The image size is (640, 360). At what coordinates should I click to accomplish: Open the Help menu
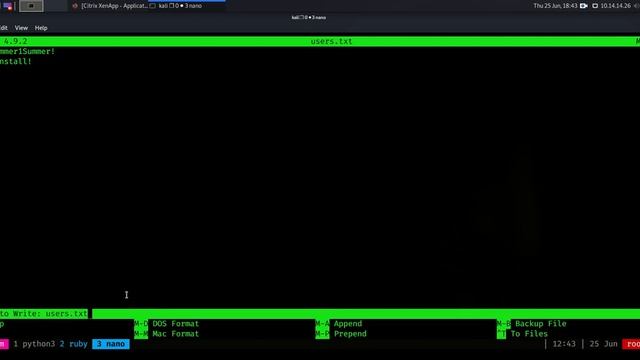click(41, 28)
